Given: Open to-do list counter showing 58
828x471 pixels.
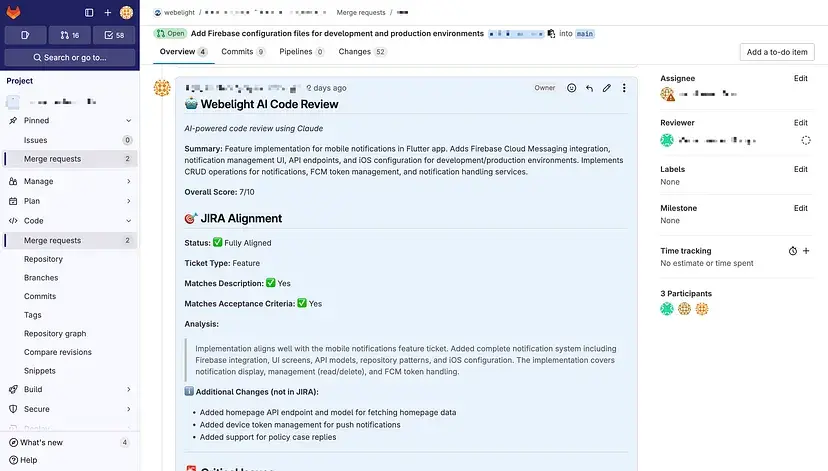Looking at the screenshot, I should tap(115, 35).
